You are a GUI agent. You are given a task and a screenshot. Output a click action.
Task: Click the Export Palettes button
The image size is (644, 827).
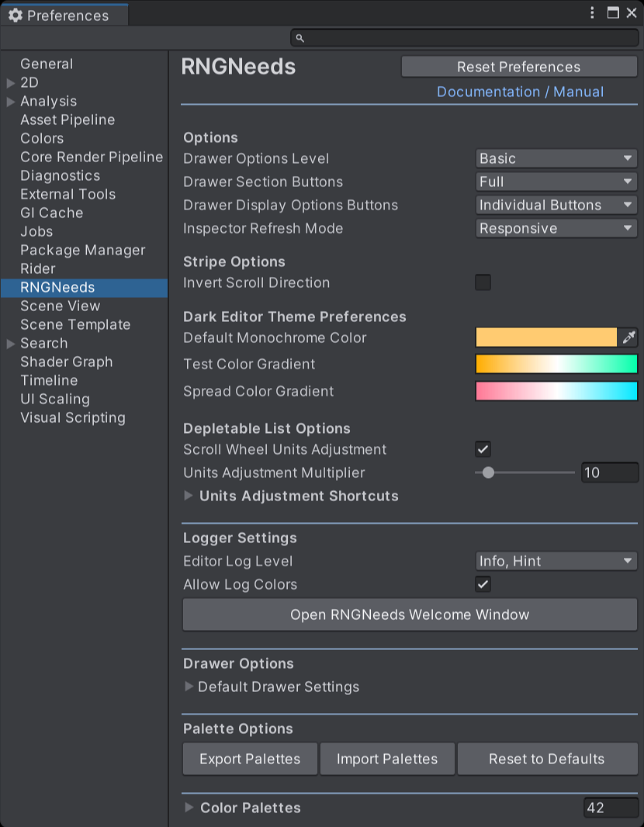coord(250,759)
